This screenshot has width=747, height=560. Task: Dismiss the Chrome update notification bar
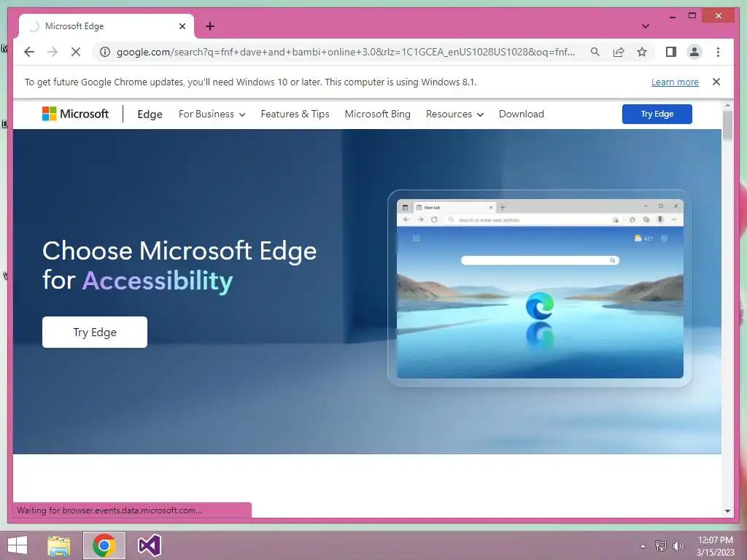tap(716, 82)
